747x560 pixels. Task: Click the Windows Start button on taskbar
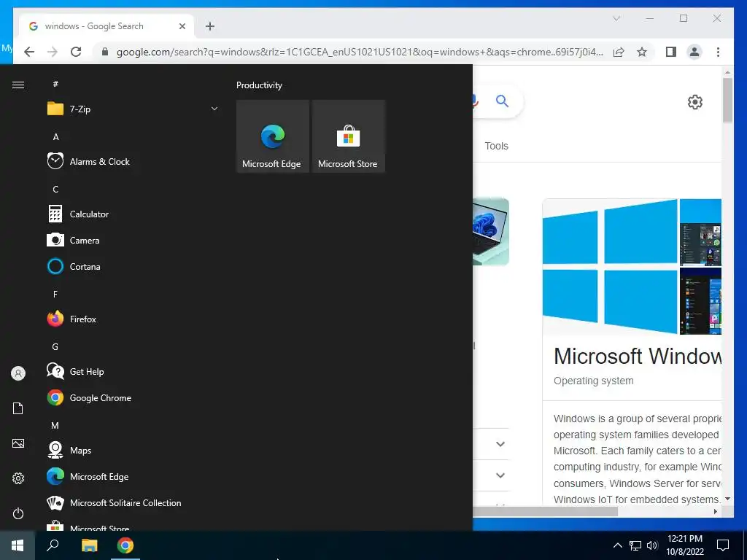pos(18,545)
